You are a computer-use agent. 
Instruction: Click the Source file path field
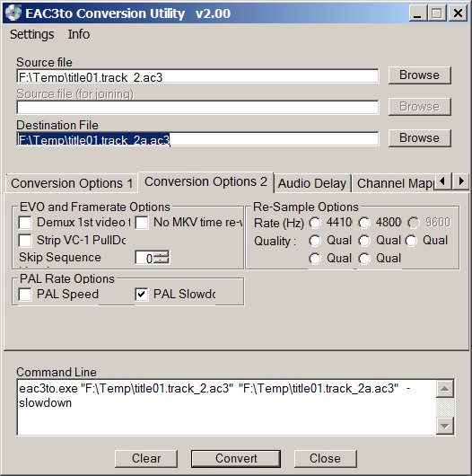click(x=197, y=76)
